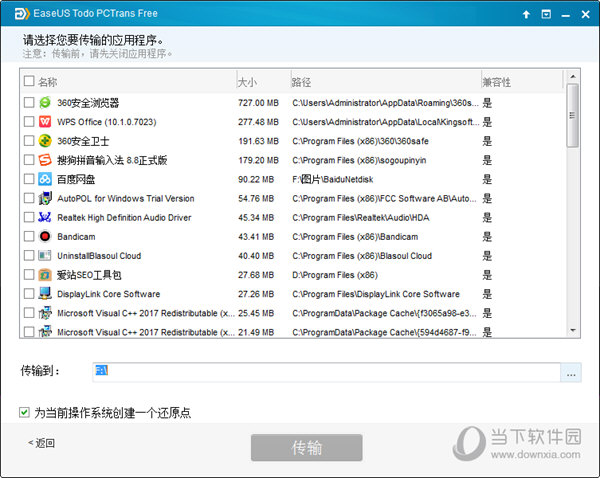Check the Realtek Audio Driver checkbox
The width and height of the screenshot is (600, 478).
[x=29, y=217]
